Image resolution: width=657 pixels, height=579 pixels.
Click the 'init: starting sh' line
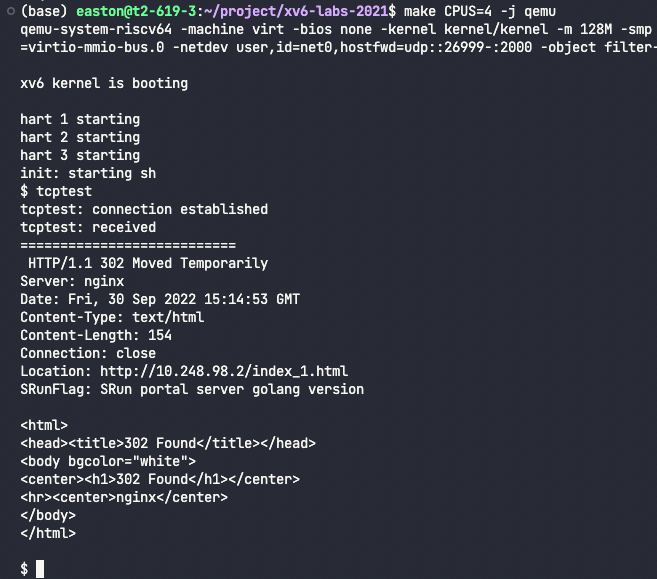88,173
